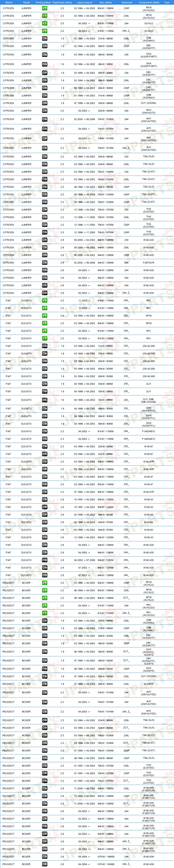Click the ON icon in Fiat 8140.43 row dated 12.1998
This screenshot has width=174, height=868.
coord(45,537)
